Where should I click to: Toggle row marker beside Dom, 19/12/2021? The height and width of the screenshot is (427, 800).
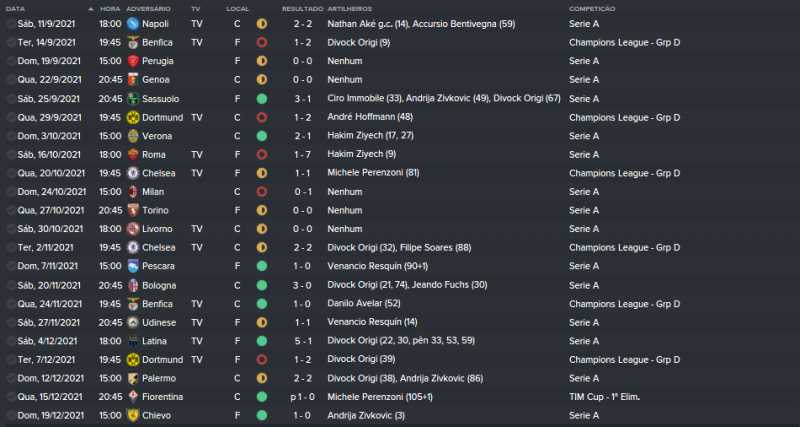10,416
